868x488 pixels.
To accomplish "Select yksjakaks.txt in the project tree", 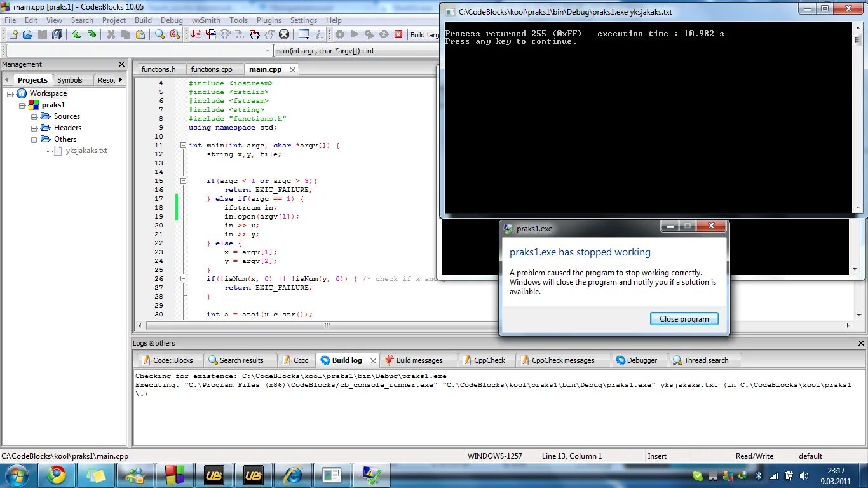I will pyautogui.click(x=86, y=151).
